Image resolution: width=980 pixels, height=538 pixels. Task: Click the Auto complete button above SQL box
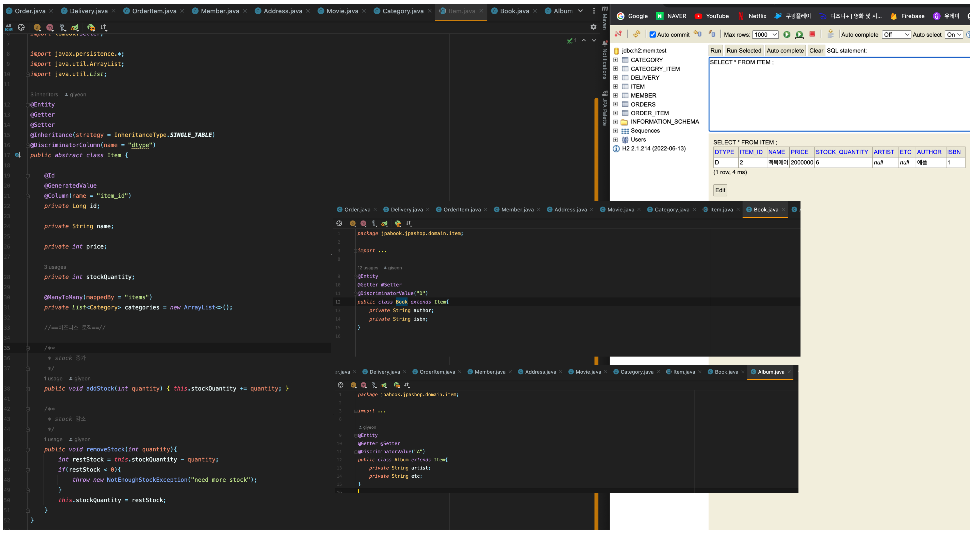tap(785, 51)
